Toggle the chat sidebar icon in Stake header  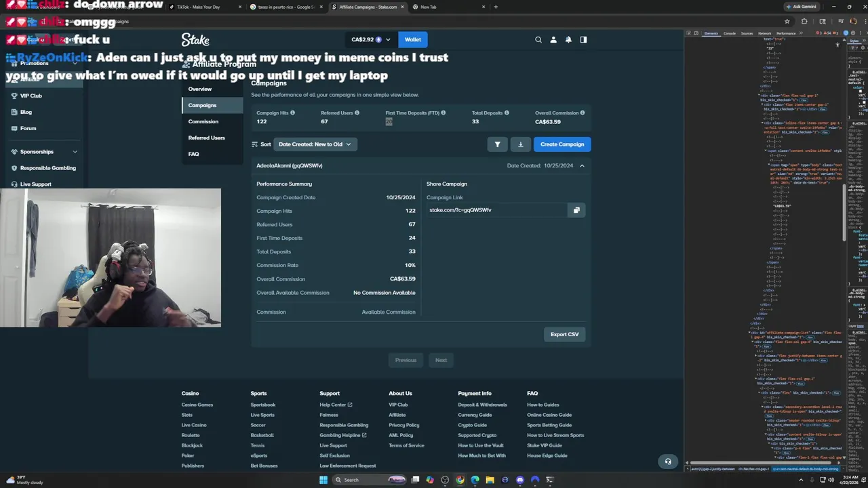click(583, 39)
